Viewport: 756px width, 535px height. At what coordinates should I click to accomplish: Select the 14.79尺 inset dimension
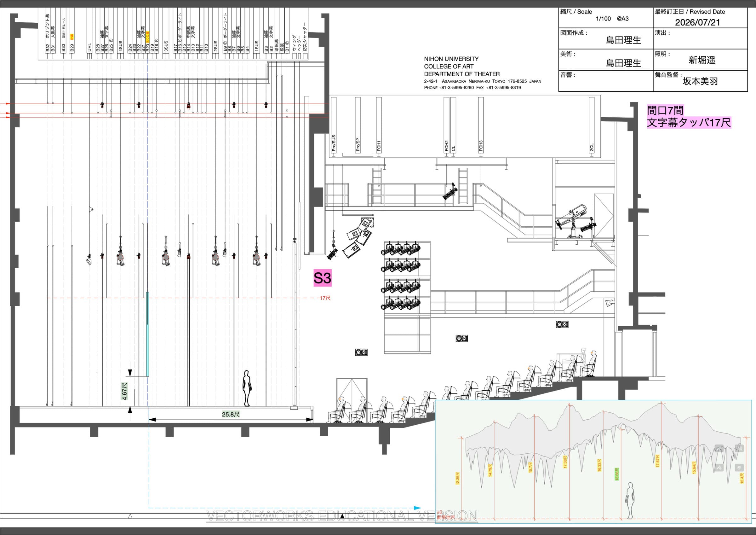pos(490,470)
